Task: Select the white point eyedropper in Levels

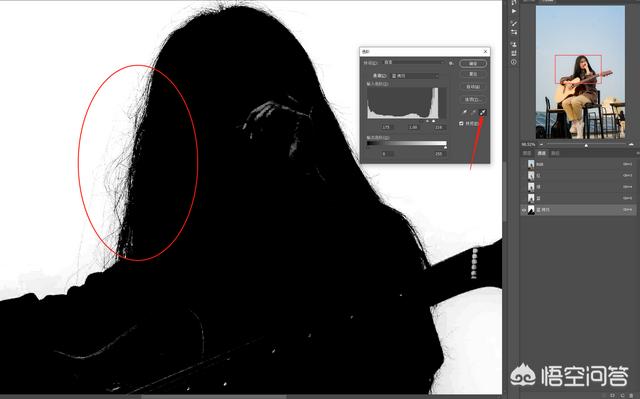Action: click(482, 112)
